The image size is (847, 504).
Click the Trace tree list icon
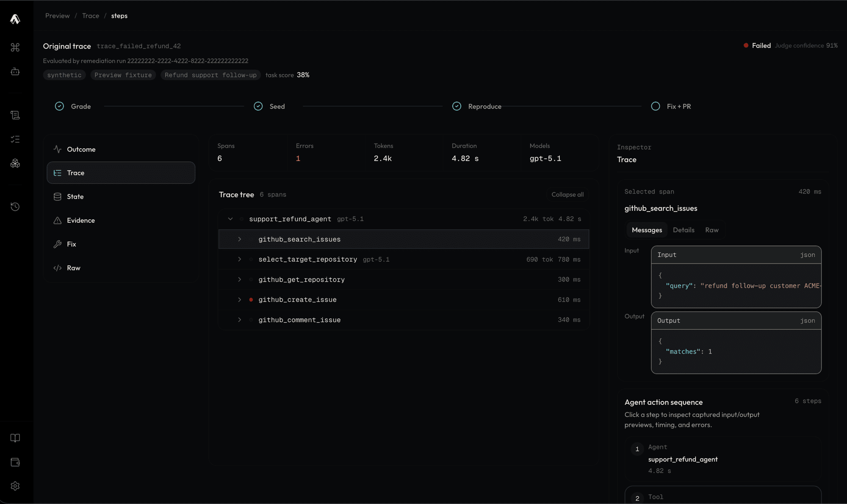click(58, 173)
